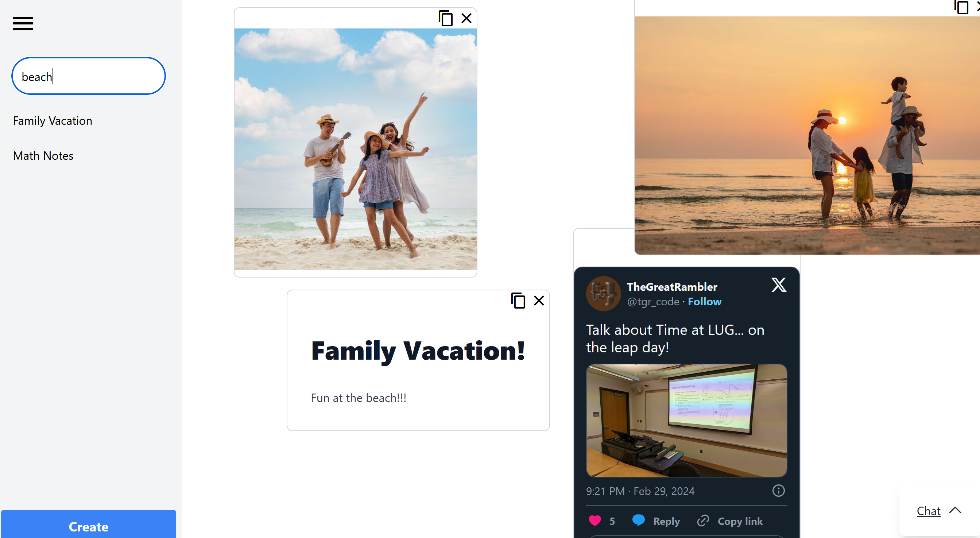Click the Reply speech bubble icon
Viewport: 980px width, 538px height.
point(638,520)
